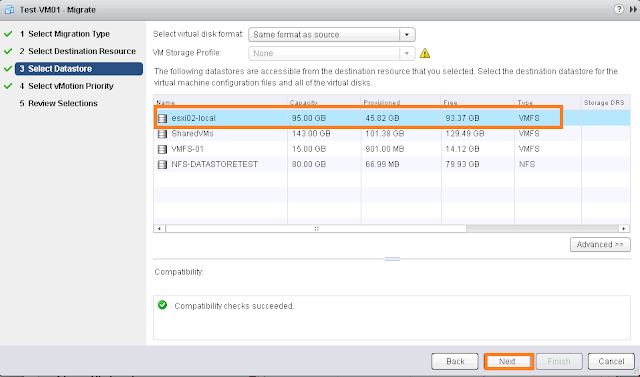Select the VMFS-01 datastore row
Screen dimensions: 640x377
click(x=392, y=149)
